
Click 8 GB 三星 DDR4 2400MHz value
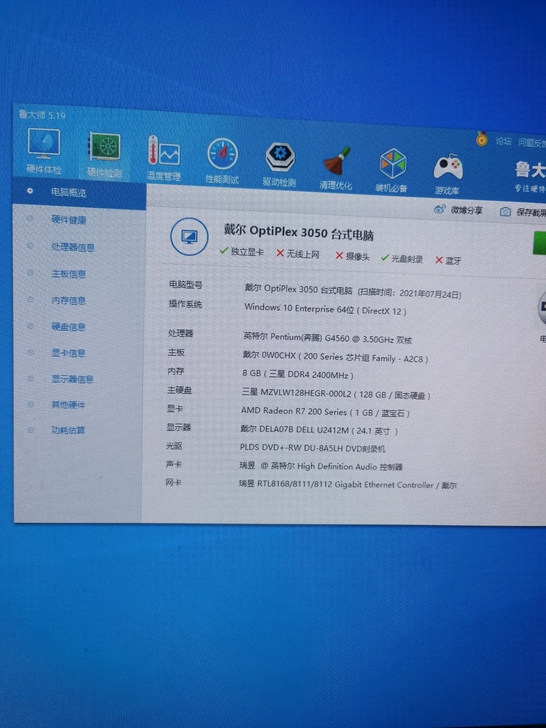298,374
